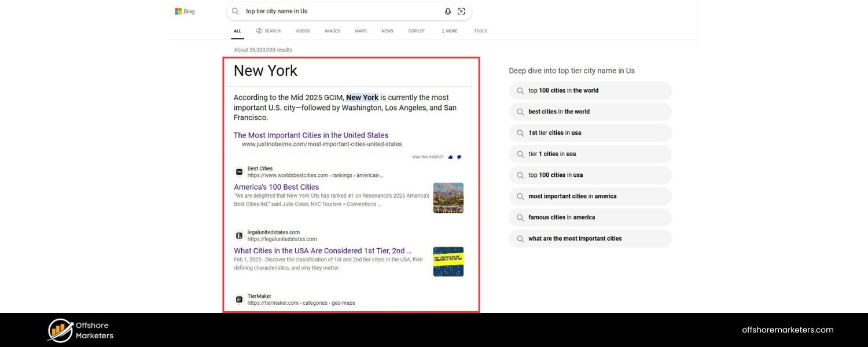
Task: Open the COPILOT tab
Action: pyautogui.click(x=416, y=31)
